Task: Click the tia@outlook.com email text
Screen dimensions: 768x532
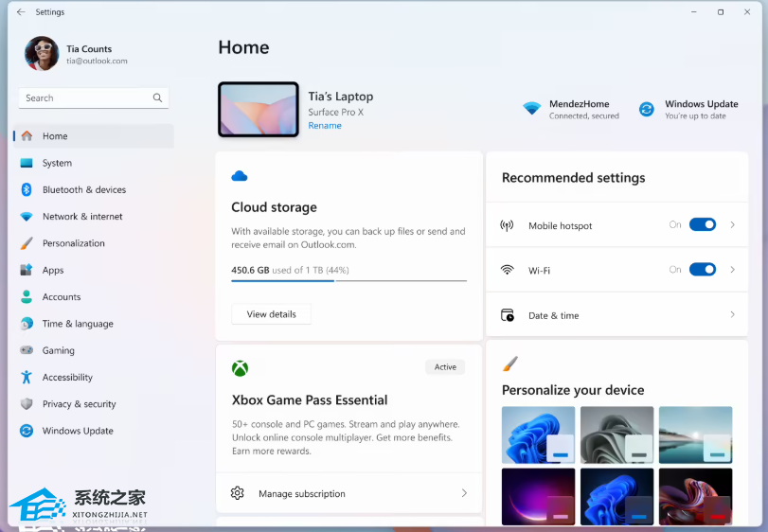Action: point(97,62)
